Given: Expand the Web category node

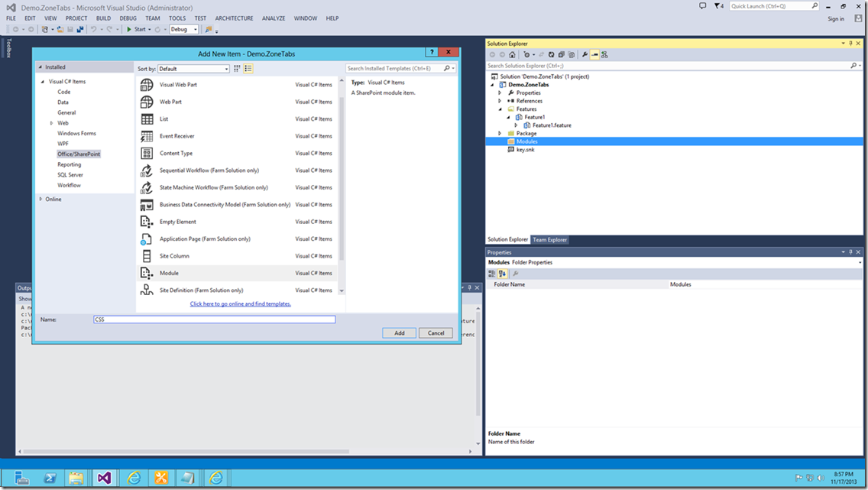Looking at the screenshot, I should (x=51, y=123).
